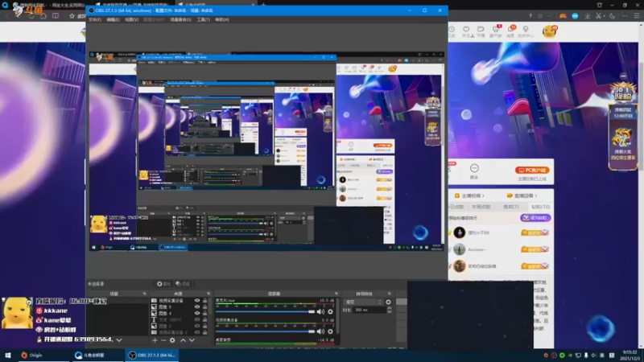Pop out the Scenes dock header icon
This screenshot has width=644, height=362.
pyautogui.click(x=145, y=294)
